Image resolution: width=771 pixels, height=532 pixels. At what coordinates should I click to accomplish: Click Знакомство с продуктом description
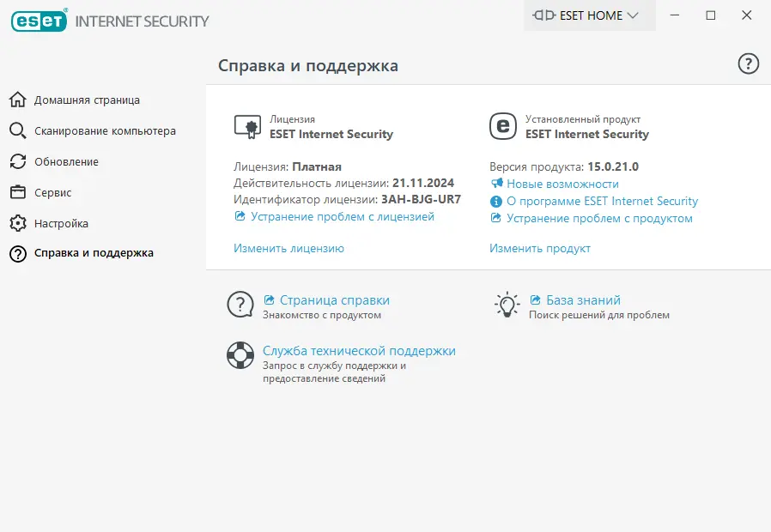pyautogui.click(x=322, y=315)
